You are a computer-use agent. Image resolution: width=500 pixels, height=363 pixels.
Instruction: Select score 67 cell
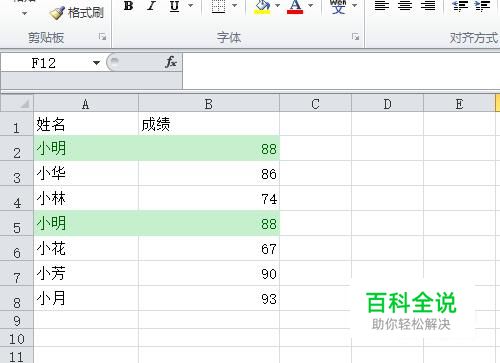pyautogui.click(x=209, y=248)
